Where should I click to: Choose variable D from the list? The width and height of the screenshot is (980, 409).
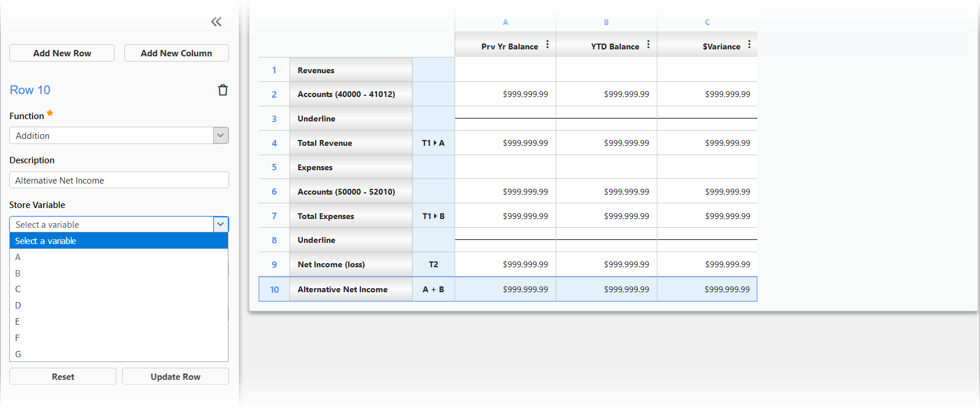(x=119, y=305)
